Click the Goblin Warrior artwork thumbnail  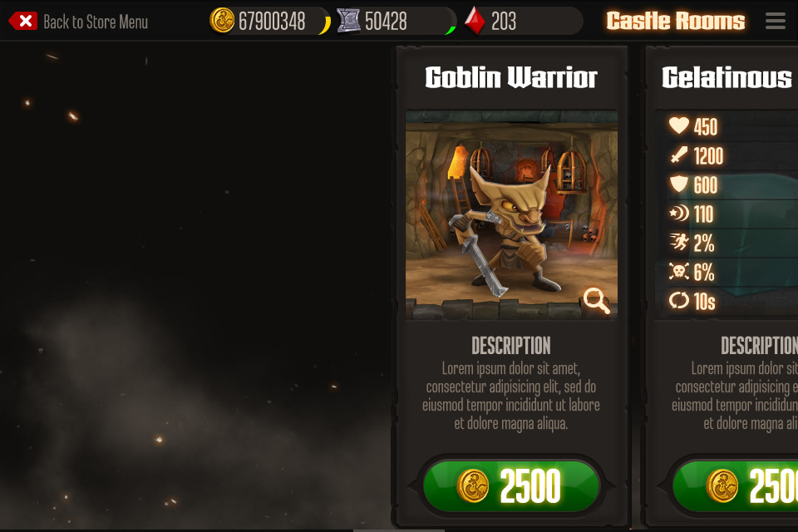coord(511,214)
